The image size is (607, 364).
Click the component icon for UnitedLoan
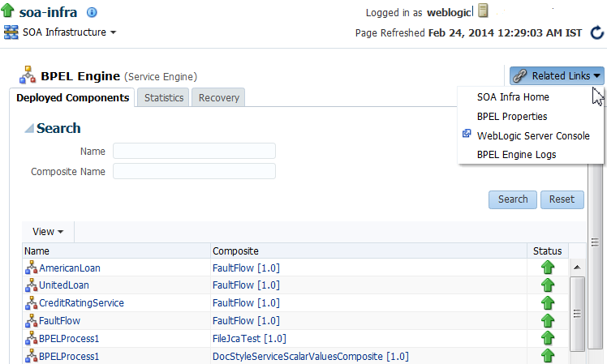[x=31, y=285]
